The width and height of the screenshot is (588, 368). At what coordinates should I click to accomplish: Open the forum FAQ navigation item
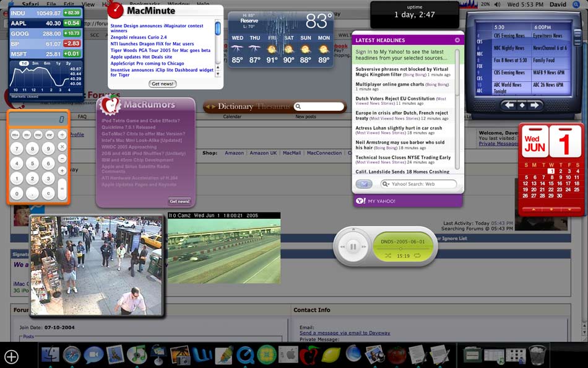(82, 116)
